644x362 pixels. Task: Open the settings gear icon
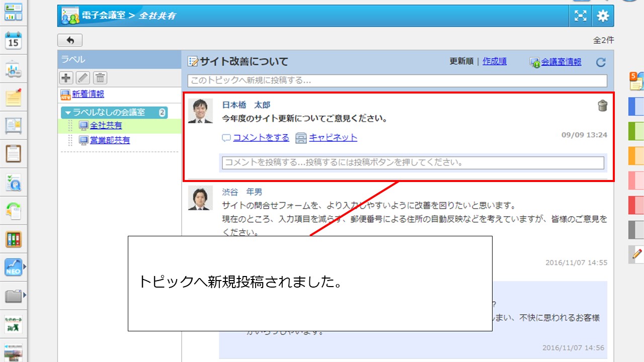603,16
